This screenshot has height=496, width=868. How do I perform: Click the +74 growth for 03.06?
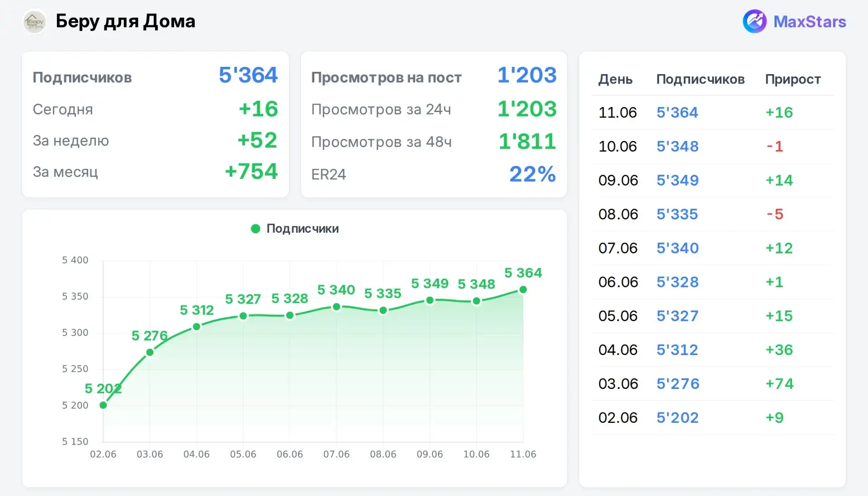click(779, 383)
